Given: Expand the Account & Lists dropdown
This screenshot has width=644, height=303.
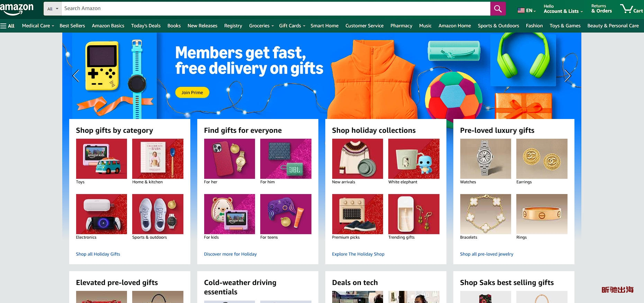Looking at the screenshot, I should point(563,9).
